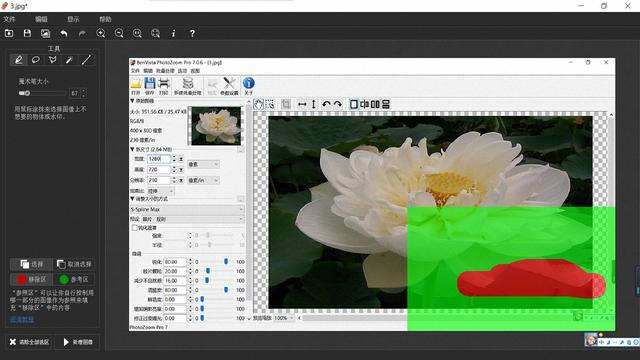Open the 显示 menu in Inpaint

[x=73, y=19]
